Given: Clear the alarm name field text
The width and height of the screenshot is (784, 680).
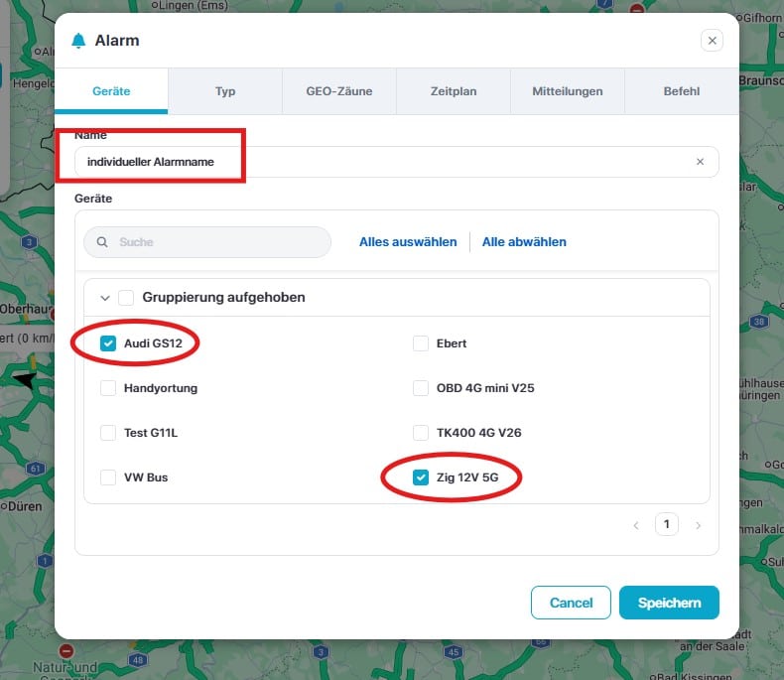Looking at the screenshot, I should pyautogui.click(x=700, y=162).
